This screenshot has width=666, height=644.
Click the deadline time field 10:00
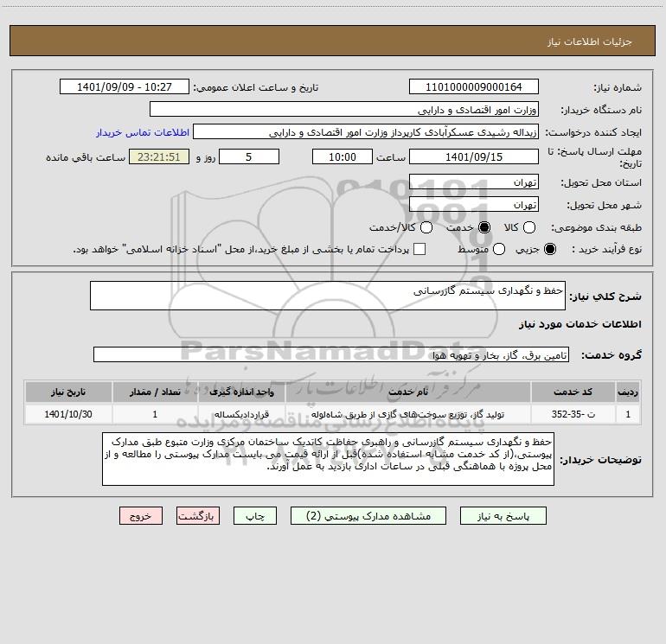343,156
